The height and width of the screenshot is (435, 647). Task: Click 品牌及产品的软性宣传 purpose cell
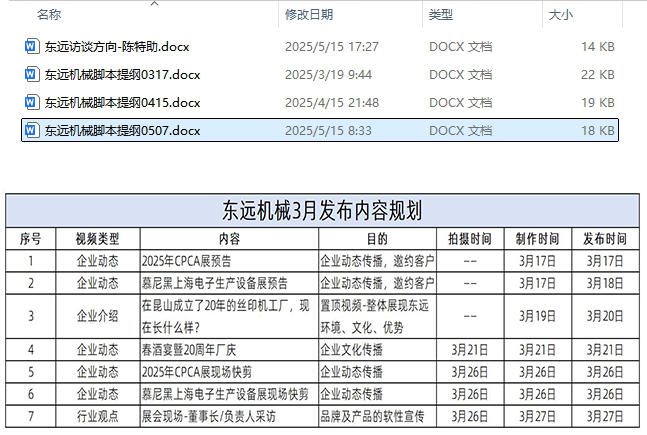pyautogui.click(x=378, y=416)
